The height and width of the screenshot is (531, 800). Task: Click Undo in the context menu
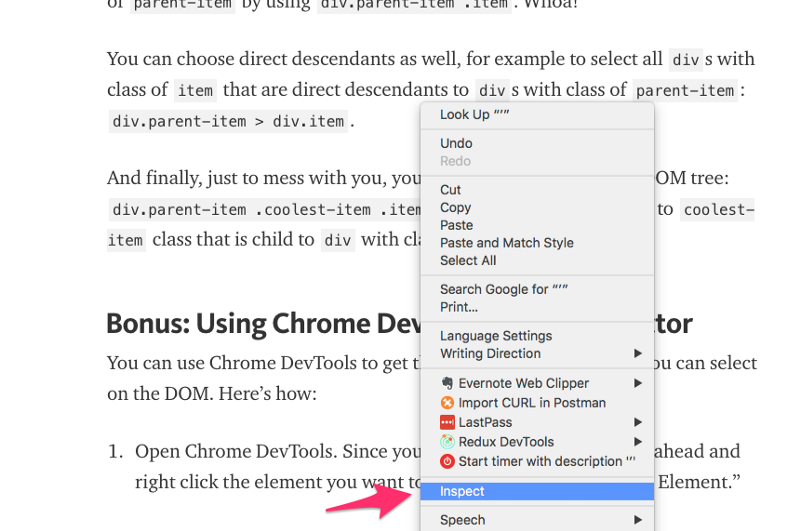[456, 144]
